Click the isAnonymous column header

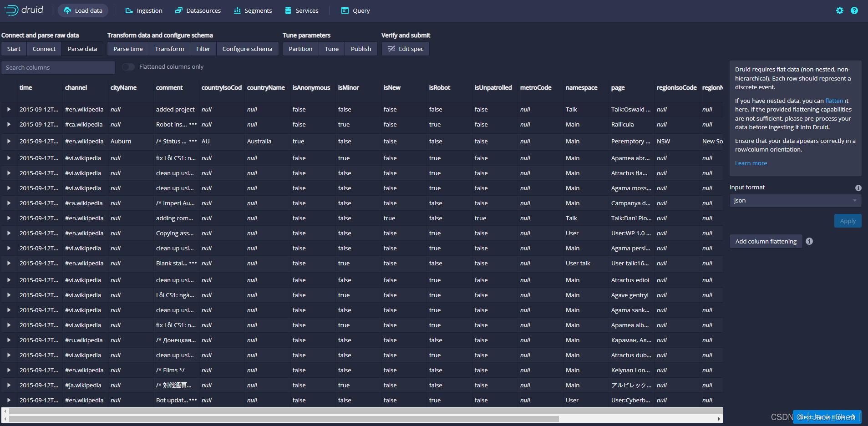tap(311, 87)
